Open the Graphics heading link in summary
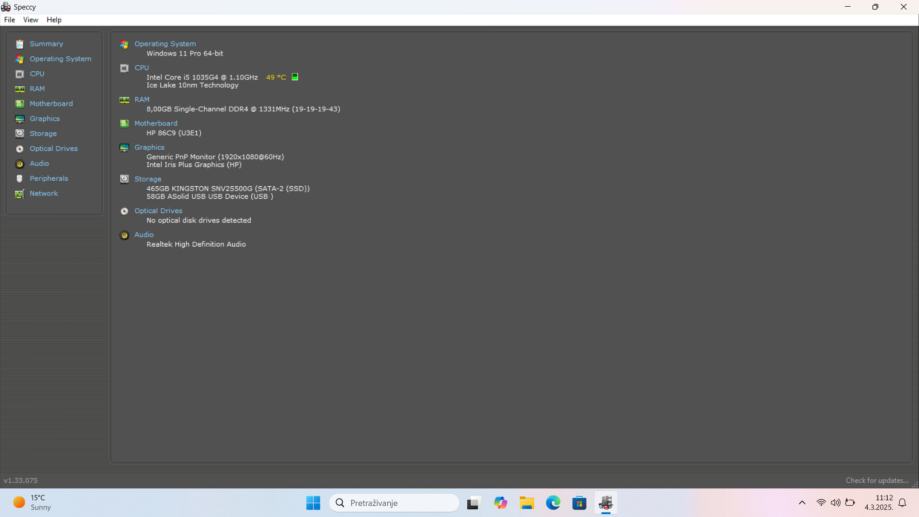Screen dimensions: 919x517 pyautogui.click(x=149, y=148)
